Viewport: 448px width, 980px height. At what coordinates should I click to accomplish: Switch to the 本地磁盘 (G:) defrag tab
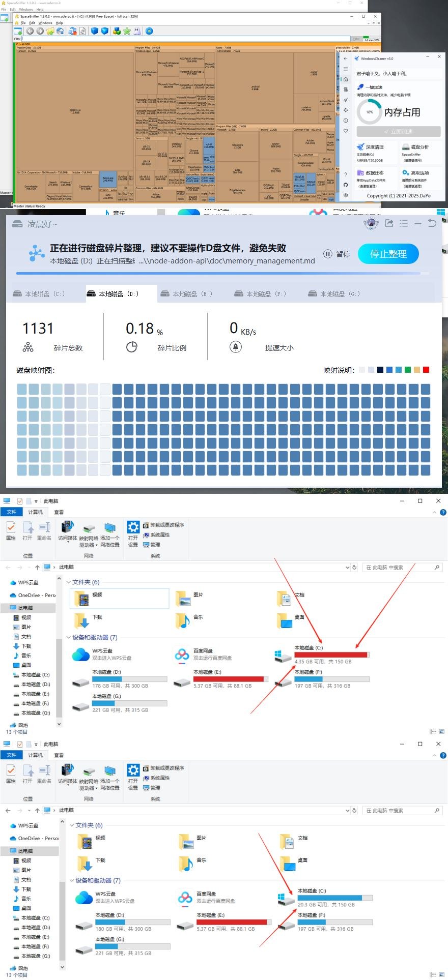pyautogui.click(x=334, y=294)
